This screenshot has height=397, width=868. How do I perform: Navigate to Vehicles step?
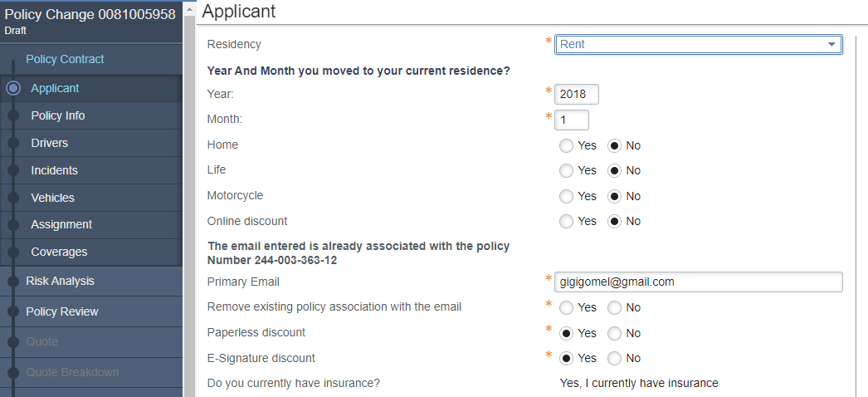pyautogui.click(x=52, y=198)
